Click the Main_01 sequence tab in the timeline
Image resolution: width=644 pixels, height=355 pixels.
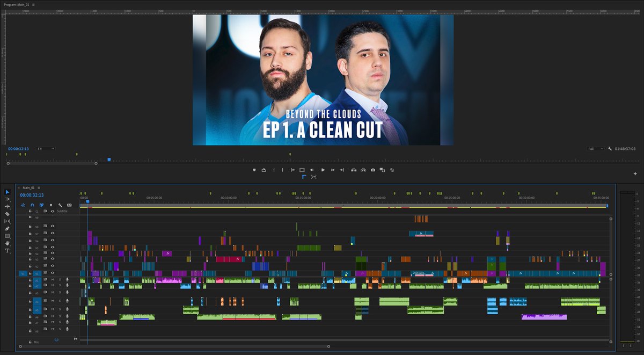(28, 188)
